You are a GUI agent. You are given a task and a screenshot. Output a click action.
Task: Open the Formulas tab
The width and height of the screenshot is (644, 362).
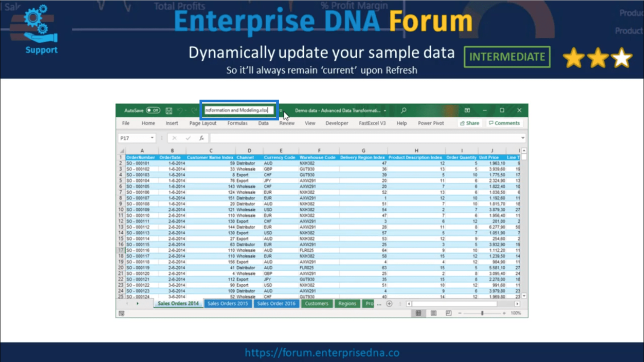237,123
